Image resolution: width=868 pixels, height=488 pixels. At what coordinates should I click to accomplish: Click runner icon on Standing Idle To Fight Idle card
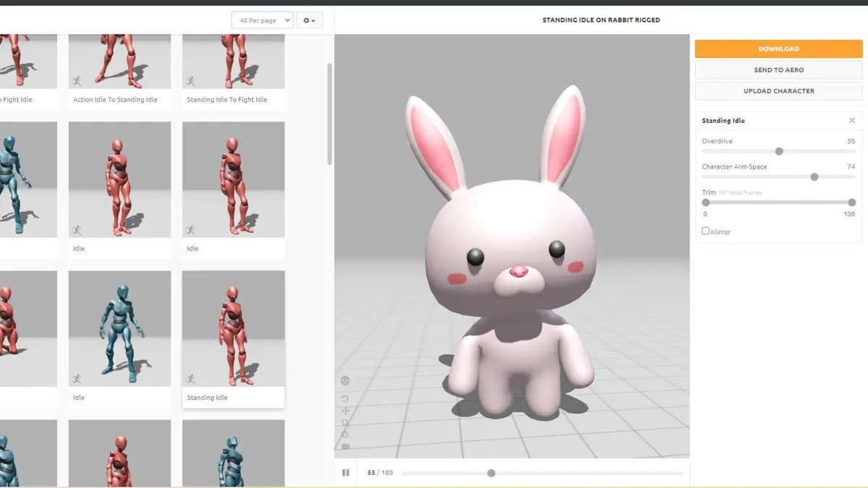tap(190, 81)
